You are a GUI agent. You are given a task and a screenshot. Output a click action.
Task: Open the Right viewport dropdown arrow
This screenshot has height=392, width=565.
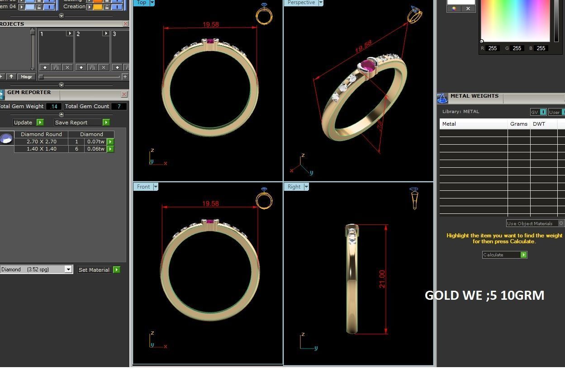[x=306, y=187]
